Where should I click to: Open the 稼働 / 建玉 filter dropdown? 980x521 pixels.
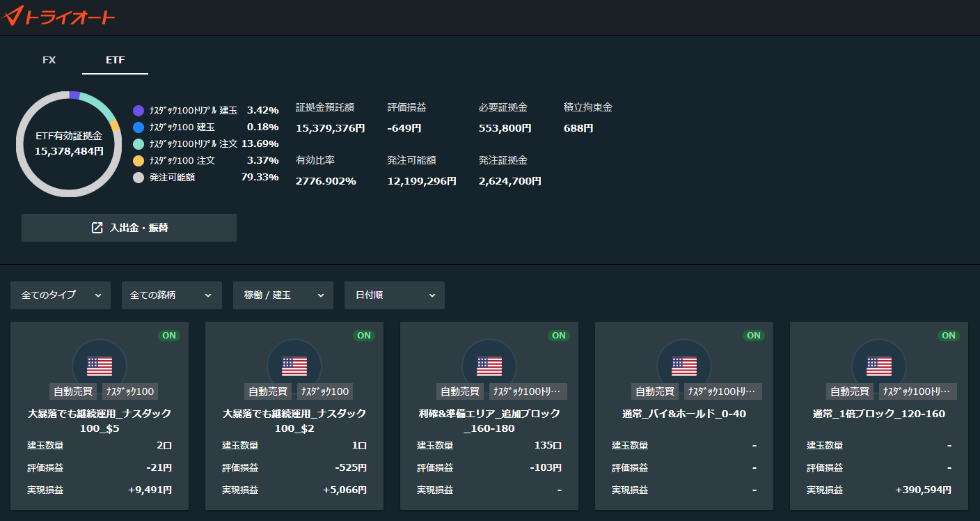[283, 295]
